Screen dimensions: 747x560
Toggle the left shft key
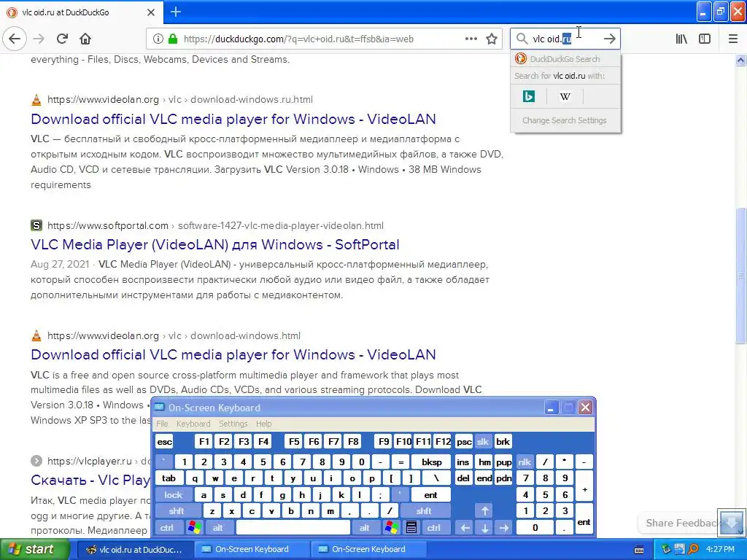pyautogui.click(x=177, y=511)
